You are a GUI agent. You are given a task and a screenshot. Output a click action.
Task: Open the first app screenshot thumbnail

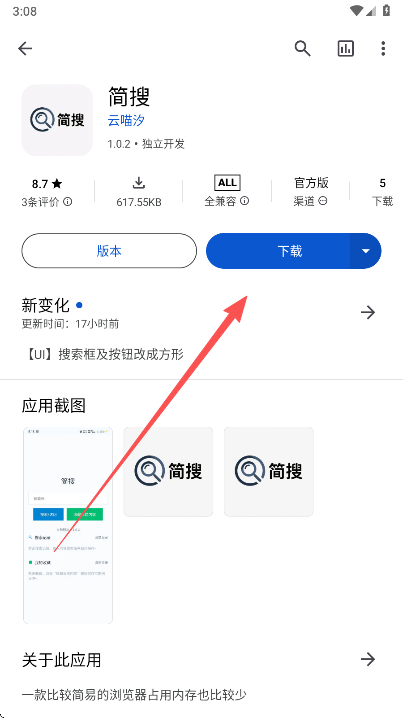pos(68,525)
